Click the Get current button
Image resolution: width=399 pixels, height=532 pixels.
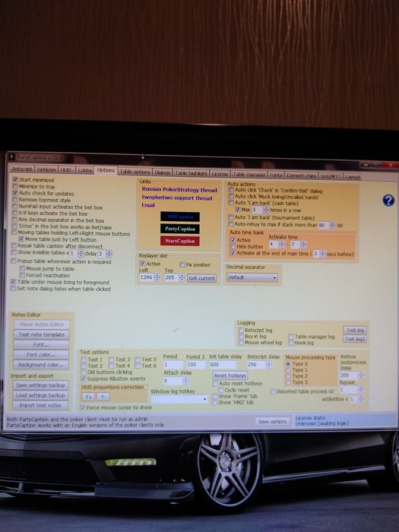click(x=202, y=278)
